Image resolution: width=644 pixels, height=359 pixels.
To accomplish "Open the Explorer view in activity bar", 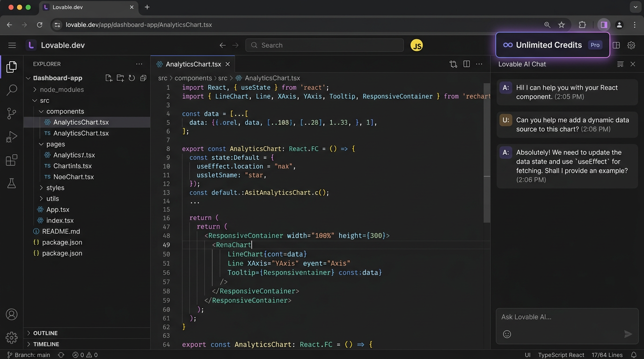I will [12, 67].
